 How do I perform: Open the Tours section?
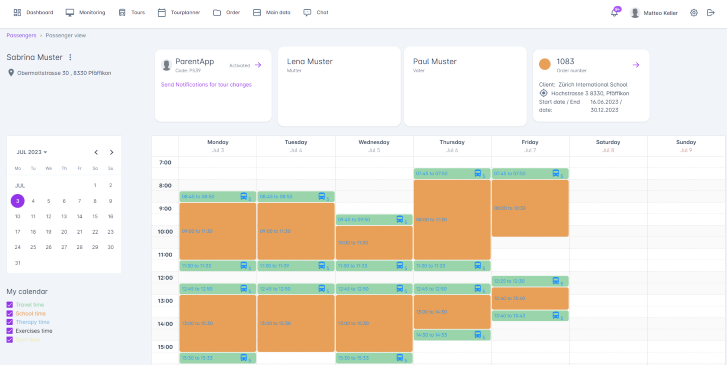(132, 13)
